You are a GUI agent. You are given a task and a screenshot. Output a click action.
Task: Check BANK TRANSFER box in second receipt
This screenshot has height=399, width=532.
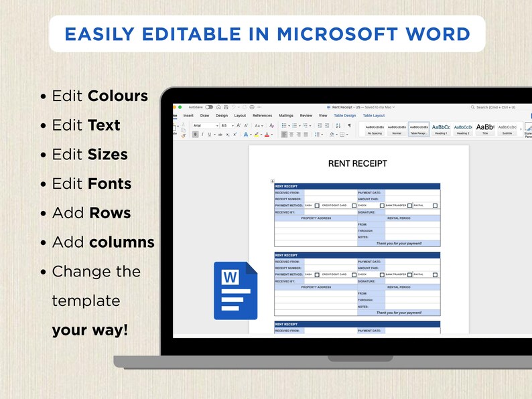tap(409, 274)
